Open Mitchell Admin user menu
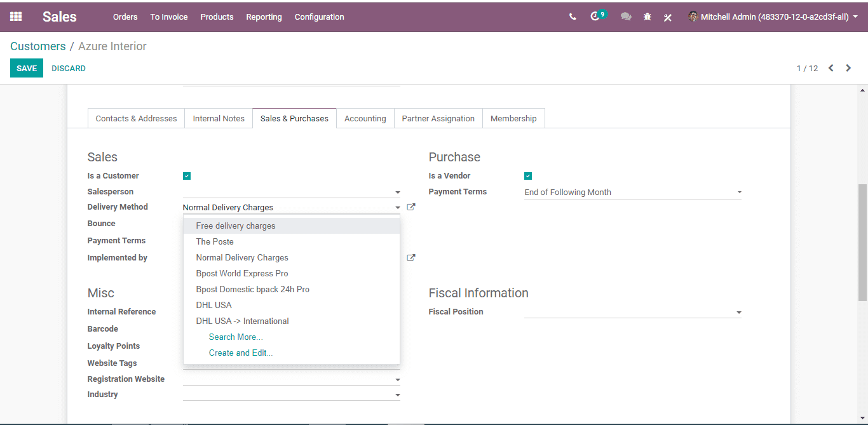Viewport: 868px width, 425px height. click(773, 17)
